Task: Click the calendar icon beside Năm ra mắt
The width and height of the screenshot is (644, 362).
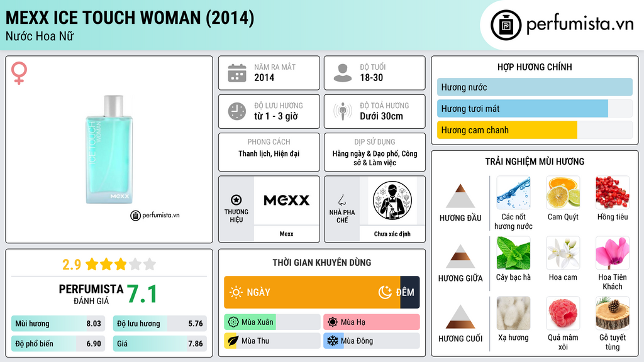Action: [x=237, y=73]
